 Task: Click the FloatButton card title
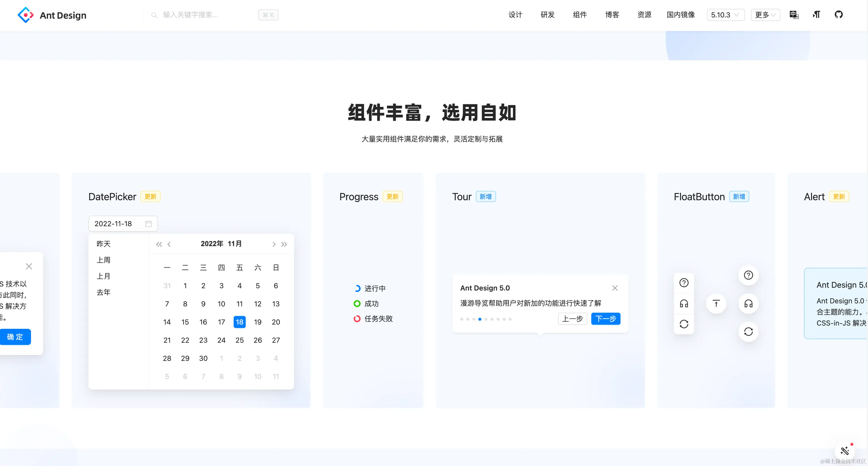click(699, 197)
